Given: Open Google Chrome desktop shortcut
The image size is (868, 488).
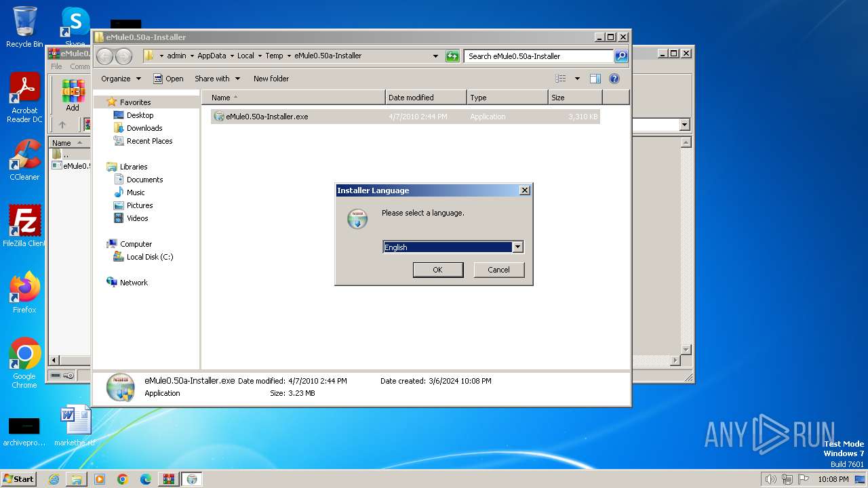Looking at the screenshot, I should pyautogui.click(x=24, y=363).
